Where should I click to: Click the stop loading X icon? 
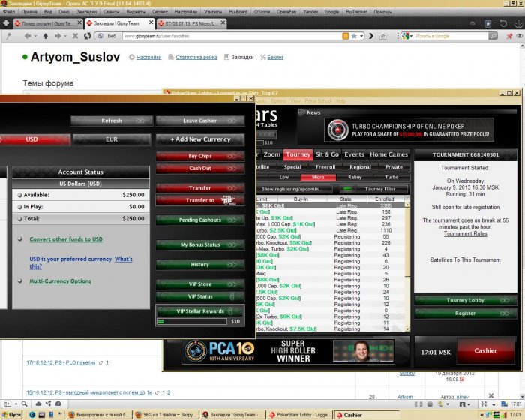[x=75, y=36]
